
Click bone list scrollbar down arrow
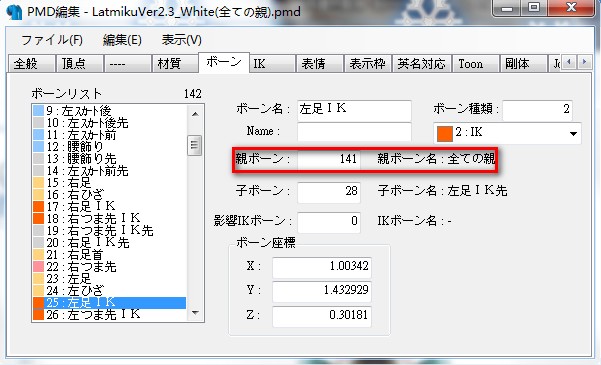(195, 313)
